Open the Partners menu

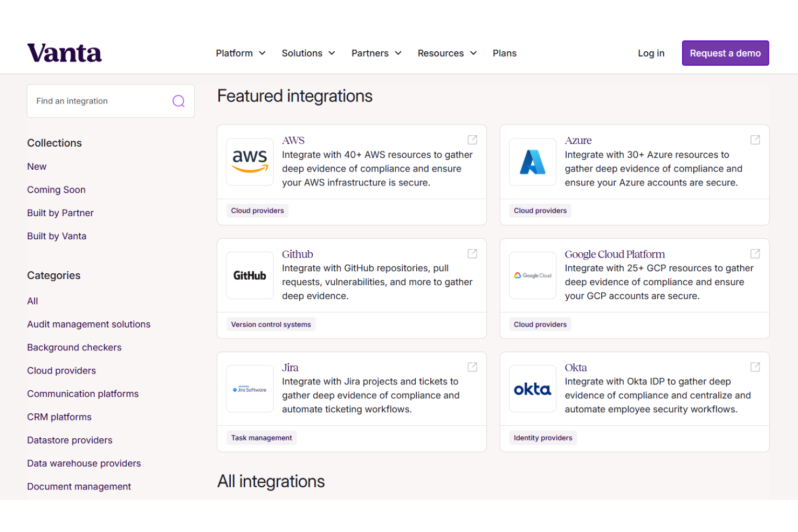tap(376, 53)
